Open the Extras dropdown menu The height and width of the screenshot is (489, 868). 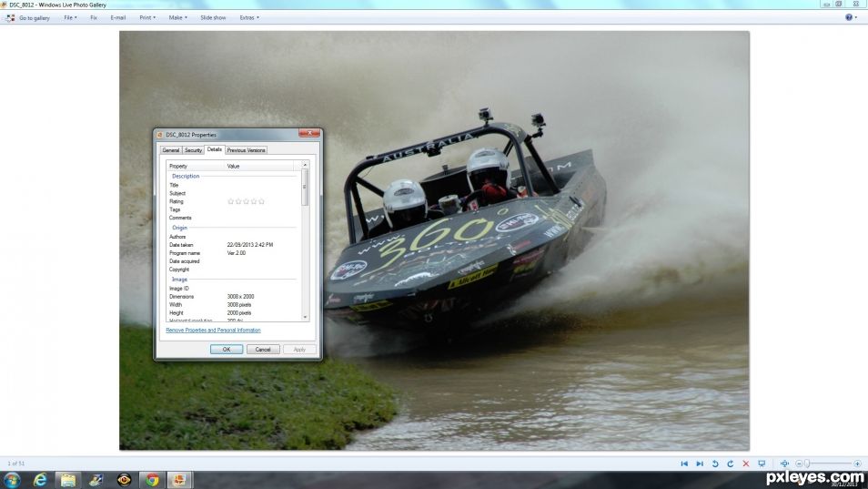pos(249,17)
